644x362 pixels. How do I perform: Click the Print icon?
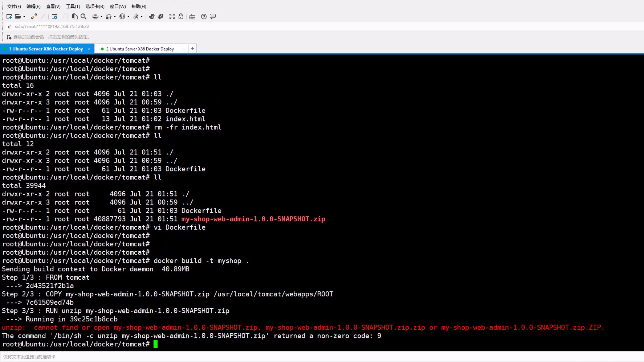pyautogui.click(x=95, y=16)
